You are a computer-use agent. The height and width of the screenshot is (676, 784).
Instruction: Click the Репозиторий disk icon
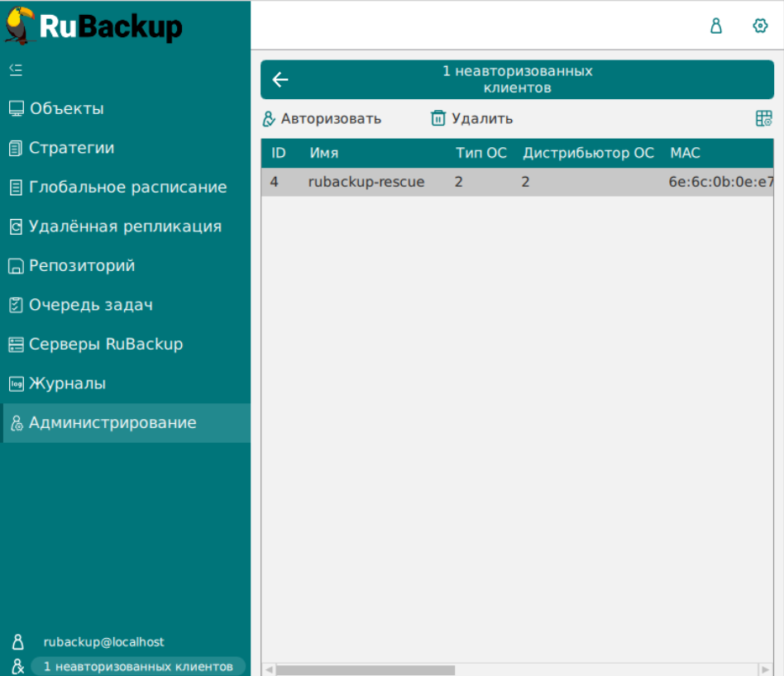point(16,266)
